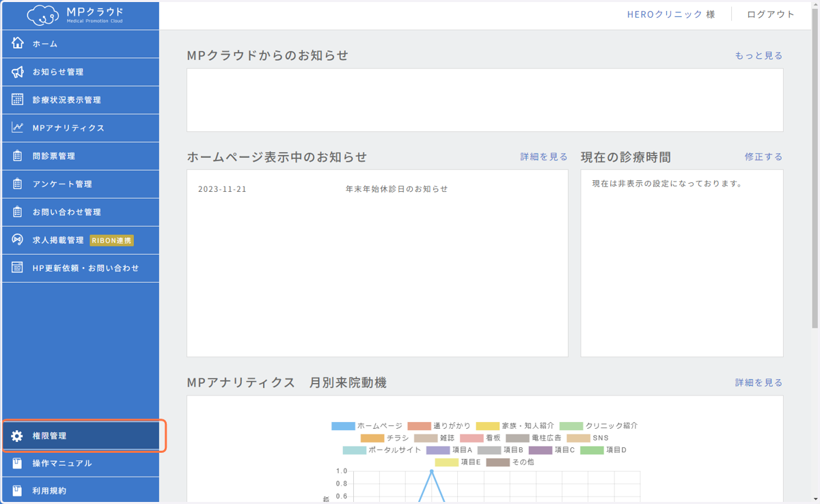Click 詳細を見る beside ホームページ表示中のお知らせ
Image resolution: width=820 pixels, height=504 pixels.
[x=544, y=156]
